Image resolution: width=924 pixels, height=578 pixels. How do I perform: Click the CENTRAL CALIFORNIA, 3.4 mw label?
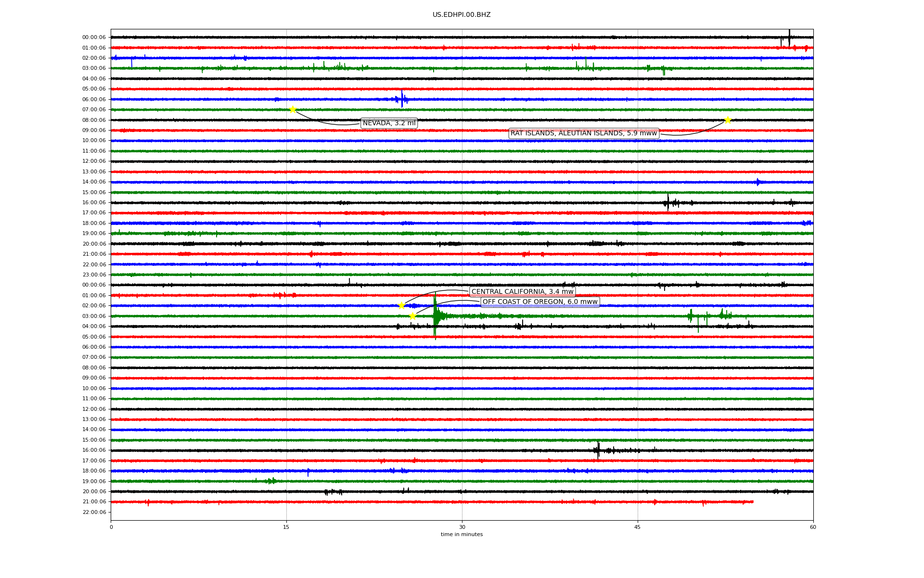522,292
